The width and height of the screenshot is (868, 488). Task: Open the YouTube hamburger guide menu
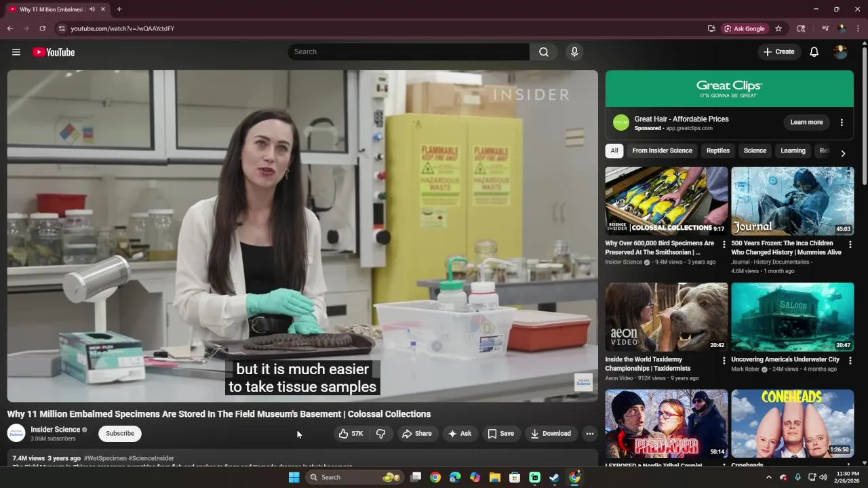click(16, 52)
